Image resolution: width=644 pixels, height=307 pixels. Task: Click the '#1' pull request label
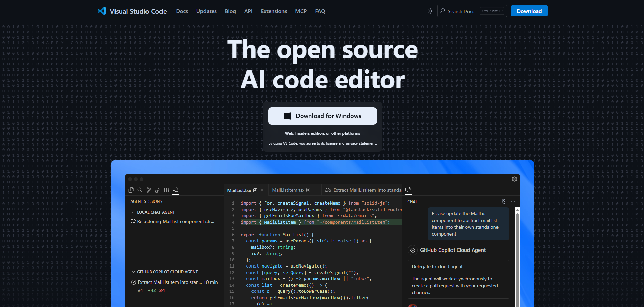tap(140, 290)
